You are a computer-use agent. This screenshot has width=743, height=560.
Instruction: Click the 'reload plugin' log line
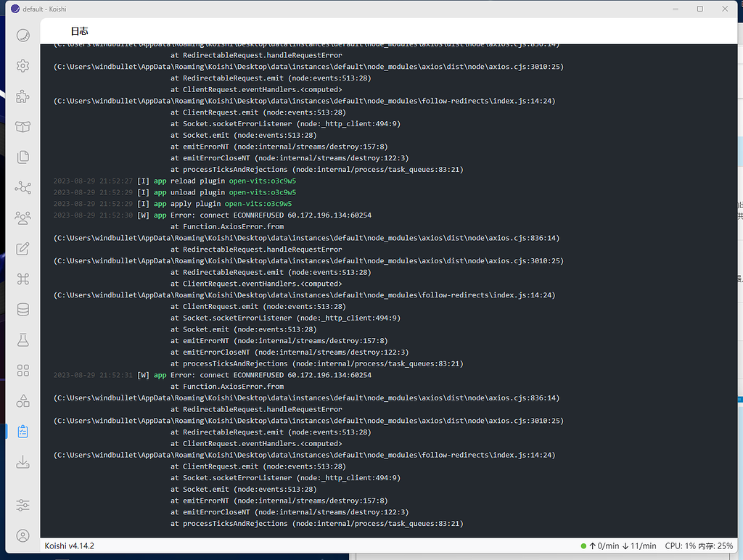pyautogui.click(x=175, y=181)
